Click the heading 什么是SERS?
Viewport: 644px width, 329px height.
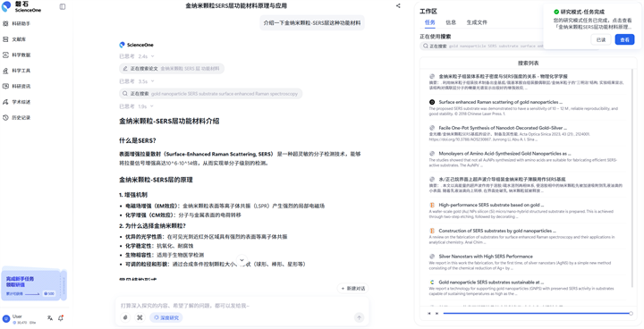click(138, 140)
